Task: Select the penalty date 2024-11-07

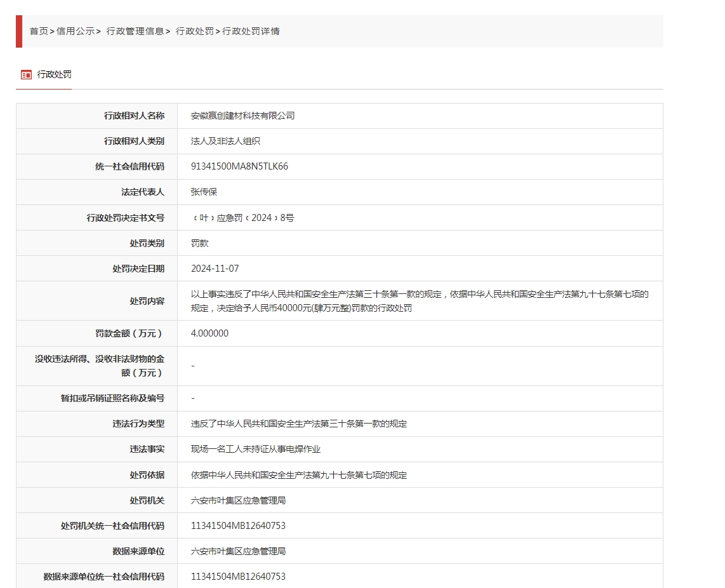Action: click(215, 269)
